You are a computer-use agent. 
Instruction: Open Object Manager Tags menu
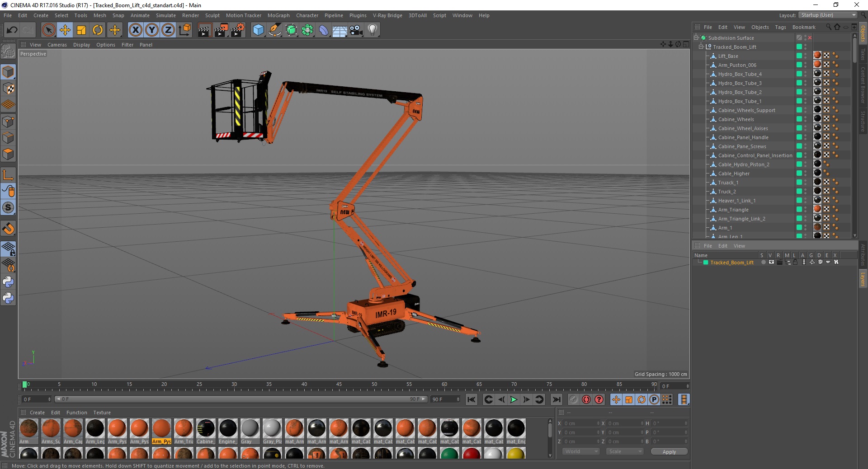click(x=780, y=27)
